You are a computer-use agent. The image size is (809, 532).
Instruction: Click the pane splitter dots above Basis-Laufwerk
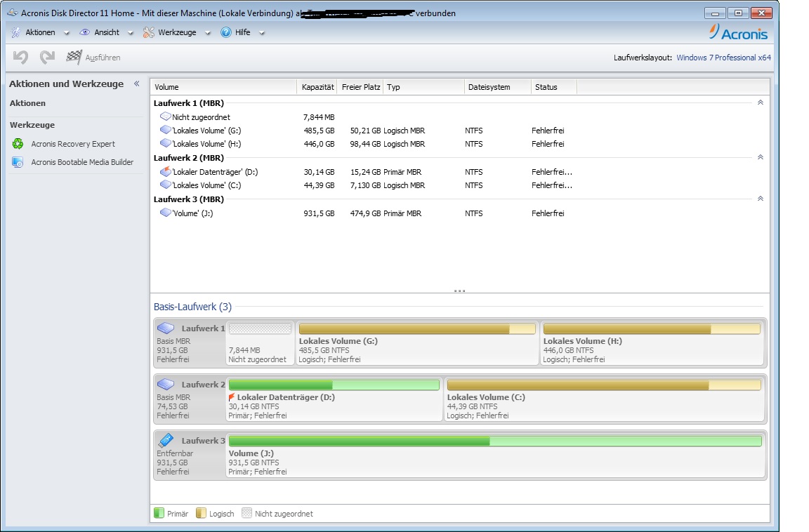click(459, 291)
